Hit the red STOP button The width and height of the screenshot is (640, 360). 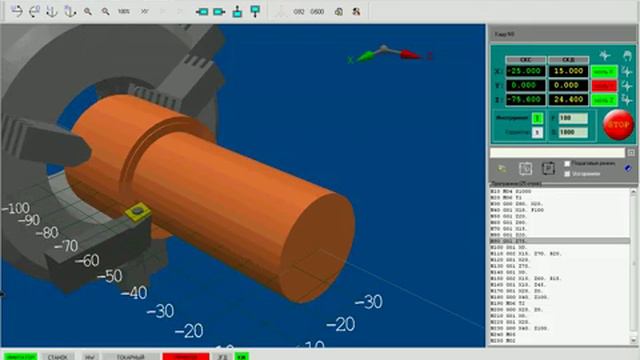(618, 125)
